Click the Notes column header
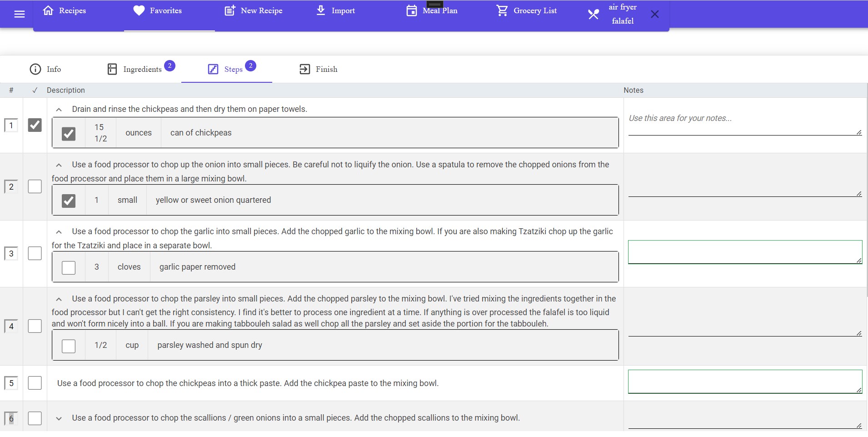The width and height of the screenshot is (868, 437). click(634, 90)
